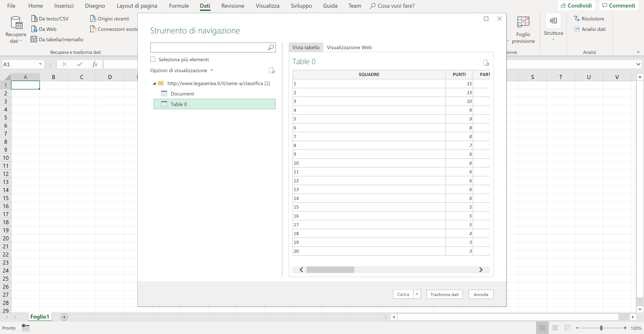
Task: Collapse the ribbon
Action: [x=638, y=52]
